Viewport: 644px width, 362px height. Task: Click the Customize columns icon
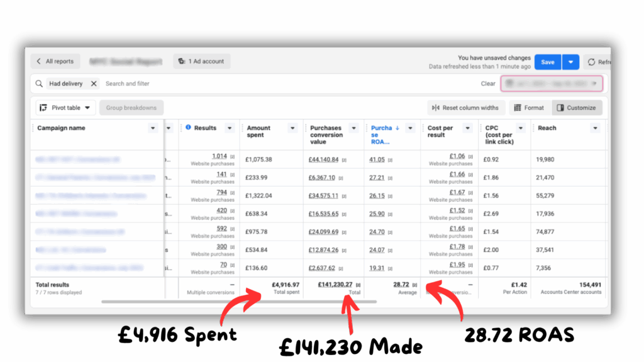pyautogui.click(x=560, y=107)
